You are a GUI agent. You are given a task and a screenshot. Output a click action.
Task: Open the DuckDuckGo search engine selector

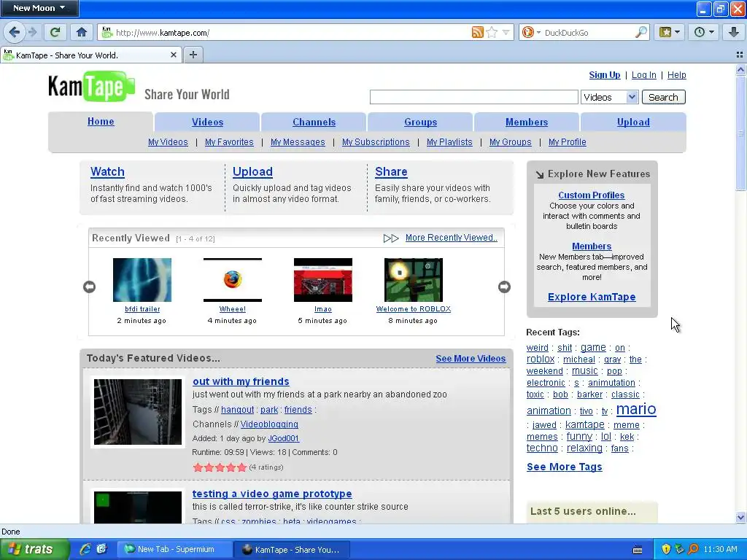(x=531, y=32)
